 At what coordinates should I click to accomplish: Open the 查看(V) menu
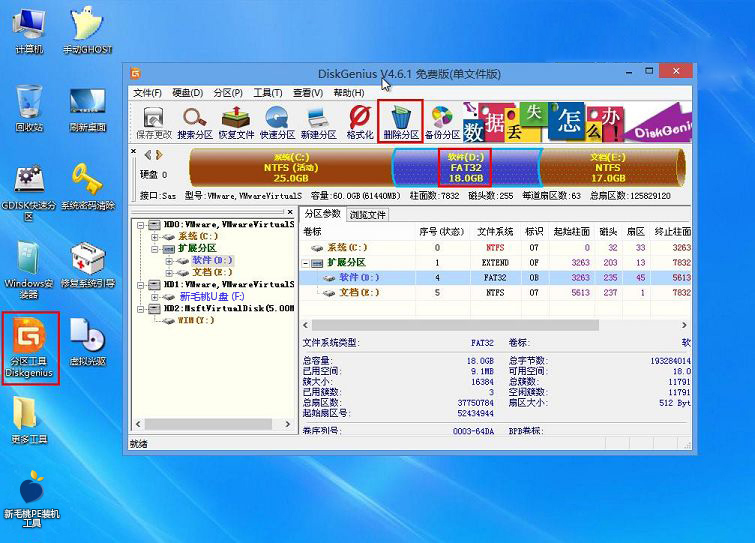[308, 93]
